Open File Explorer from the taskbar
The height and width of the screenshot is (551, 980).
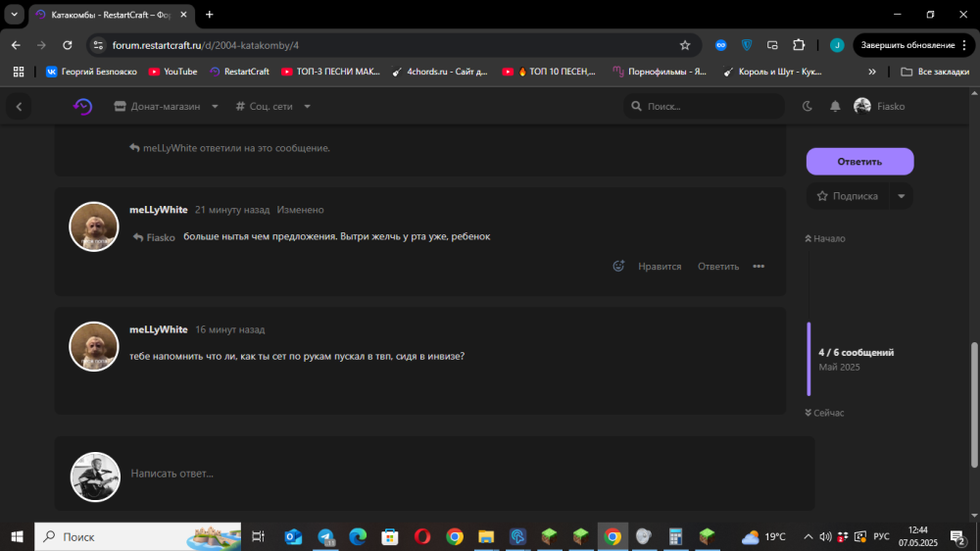486,536
